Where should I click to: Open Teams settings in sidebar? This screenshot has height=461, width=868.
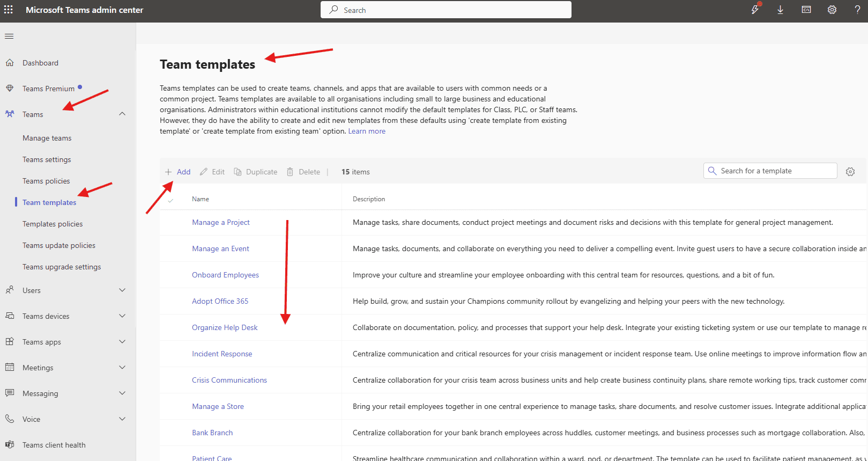coord(47,159)
